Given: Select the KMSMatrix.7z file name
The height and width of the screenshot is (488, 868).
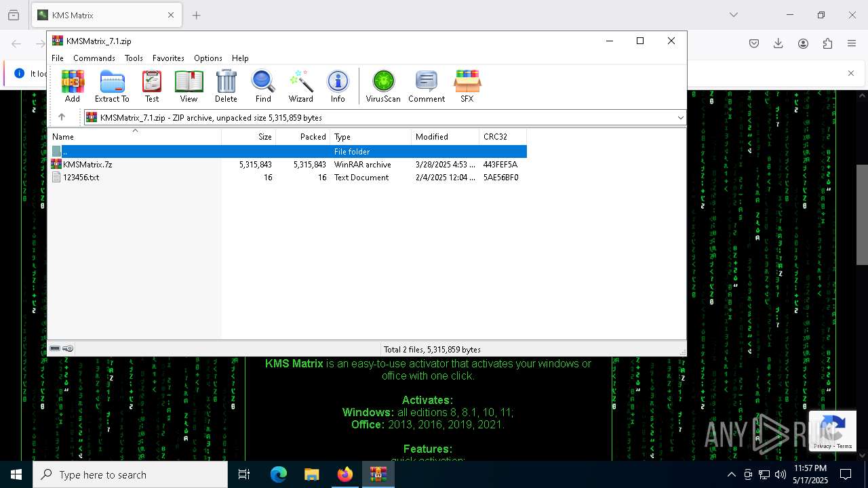Looking at the screenshot, I should (x=87, y=164).
